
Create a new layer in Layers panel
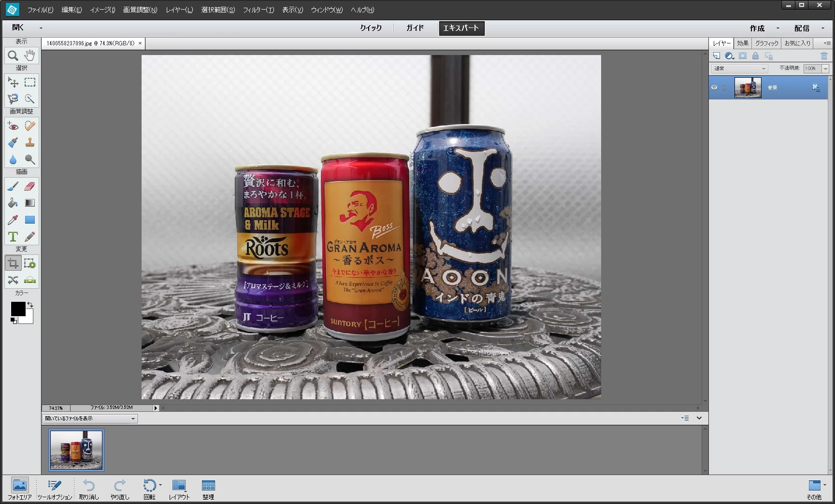[x=717, y=56]
